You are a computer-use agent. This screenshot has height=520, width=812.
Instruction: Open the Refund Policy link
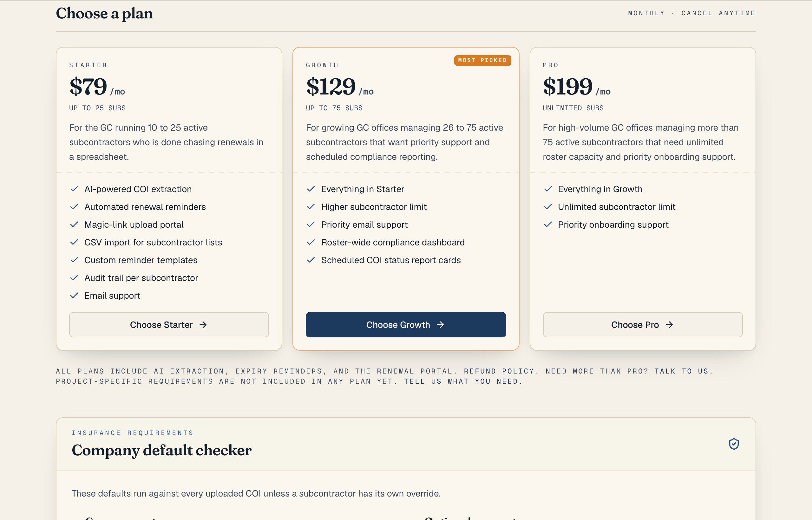[x=499, y=371]
